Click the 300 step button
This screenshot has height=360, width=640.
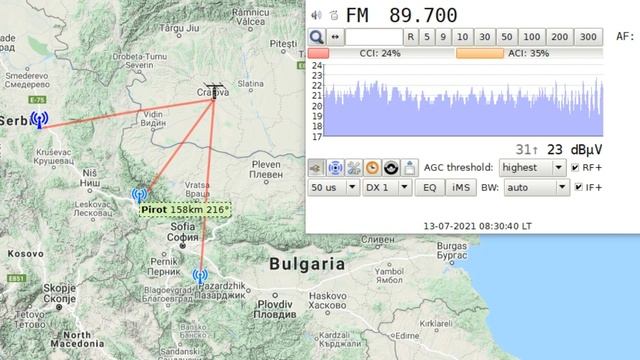588,37
